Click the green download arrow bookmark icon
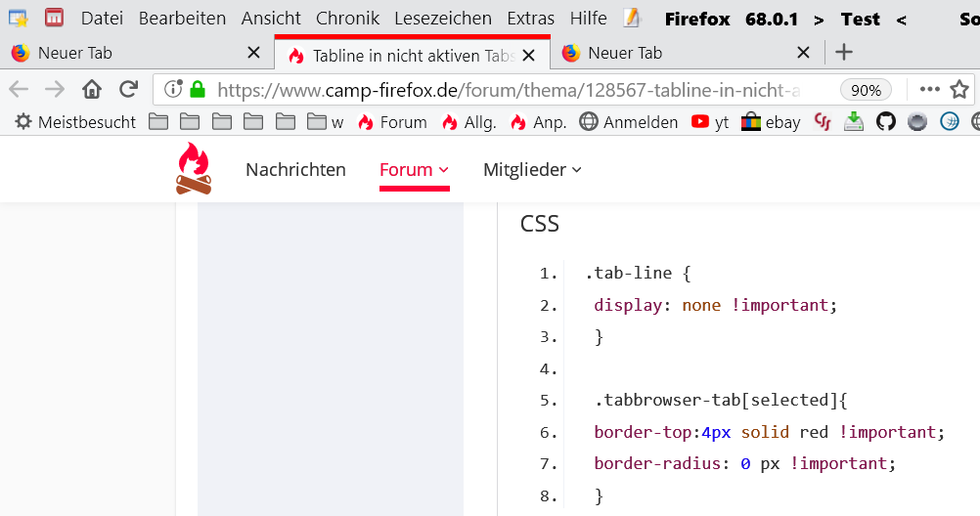This screenshot has width=980, height=516. [853, 121]
